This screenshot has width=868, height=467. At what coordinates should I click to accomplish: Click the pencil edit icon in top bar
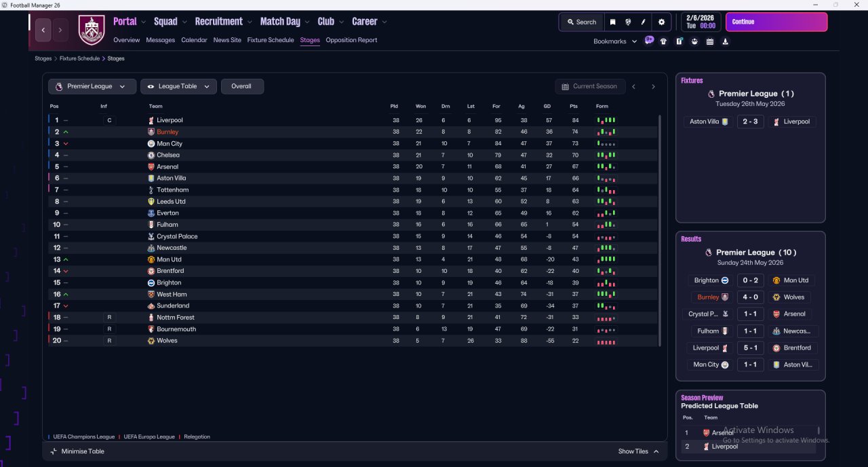click(643, 22)
